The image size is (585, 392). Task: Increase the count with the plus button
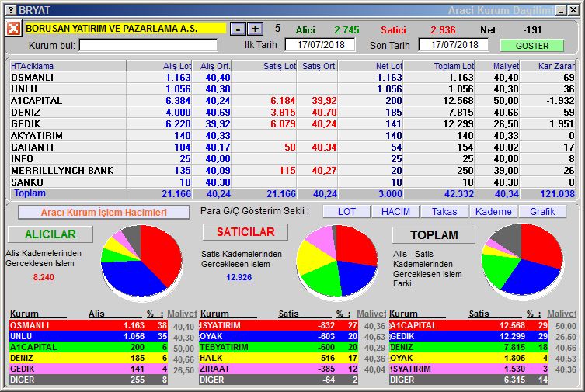256,29
